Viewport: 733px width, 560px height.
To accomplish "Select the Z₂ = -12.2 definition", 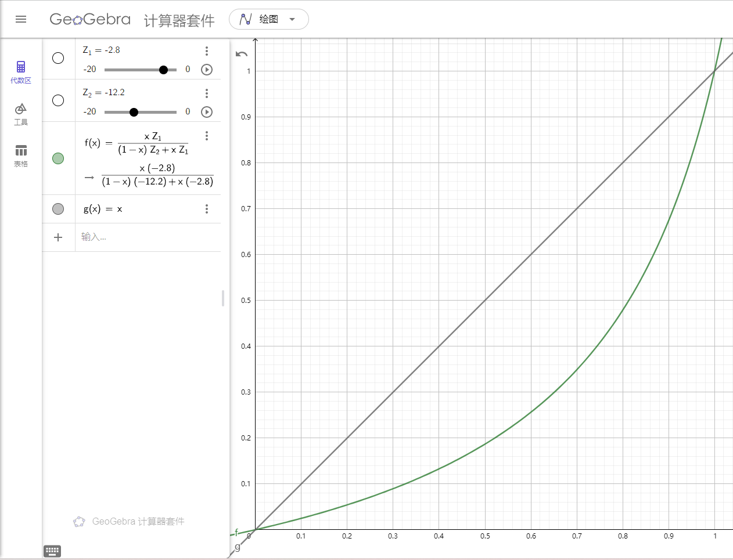I will (104, 93).
